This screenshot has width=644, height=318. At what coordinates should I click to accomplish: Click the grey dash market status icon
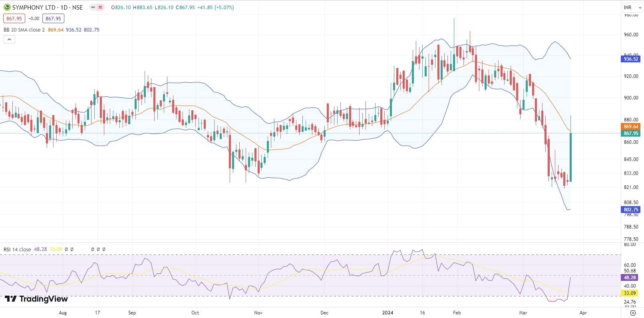pos(93,7)
